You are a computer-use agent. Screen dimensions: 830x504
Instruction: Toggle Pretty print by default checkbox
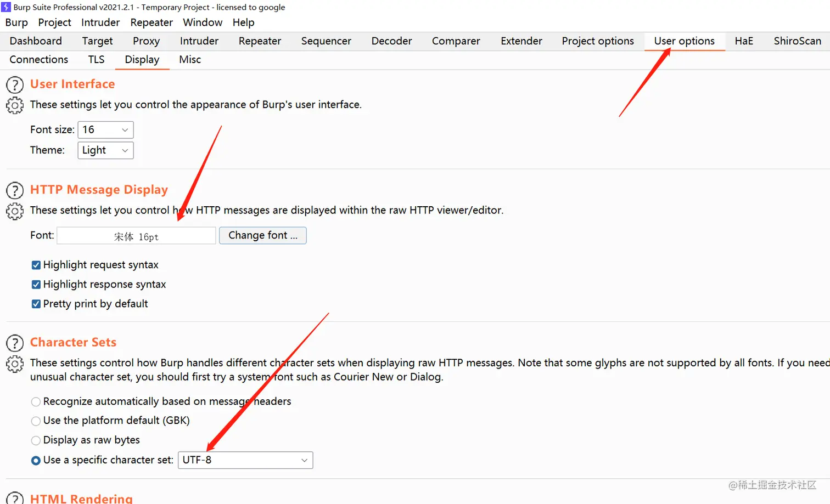(x=36, y=304)
